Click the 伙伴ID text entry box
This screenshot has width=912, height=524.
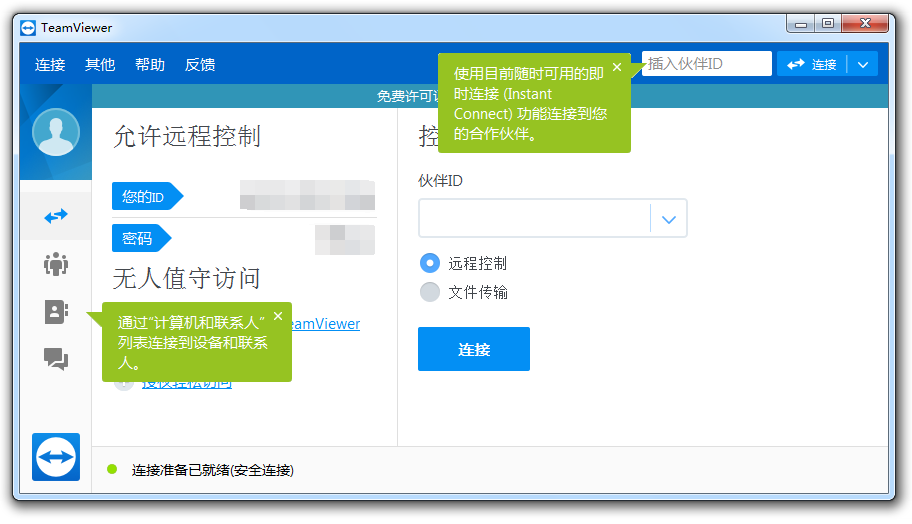[534, 219]
